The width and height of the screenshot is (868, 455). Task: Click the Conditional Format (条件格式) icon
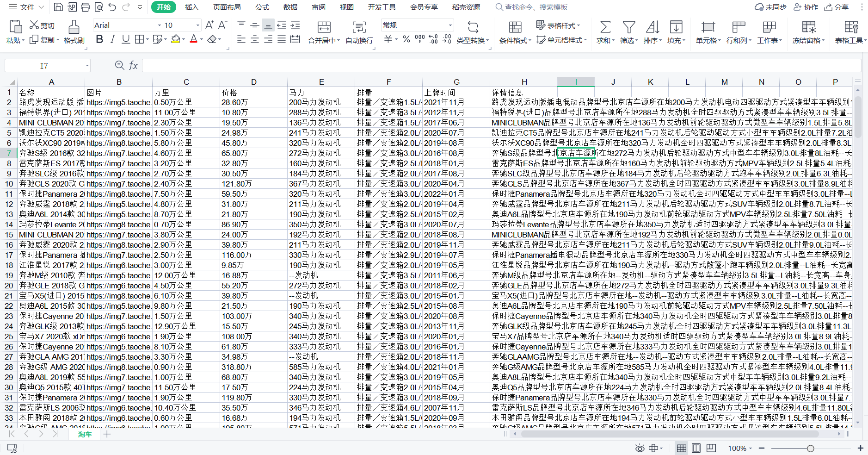(x=515, y=27)
